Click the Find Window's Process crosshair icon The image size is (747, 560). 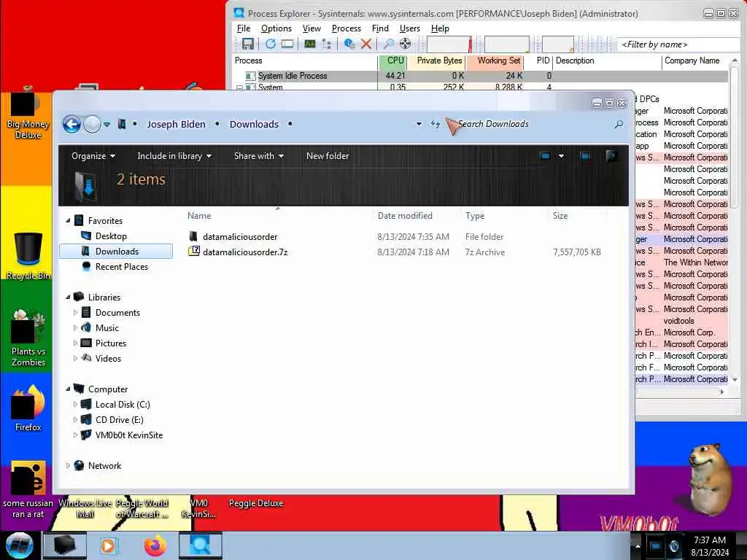[x=405, y=44]
